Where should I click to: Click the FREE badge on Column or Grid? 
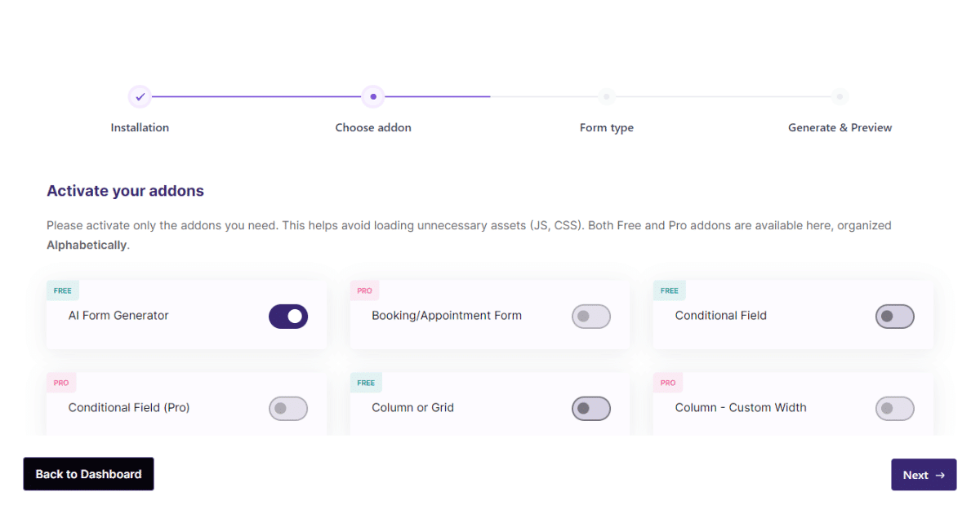point(366,382)
